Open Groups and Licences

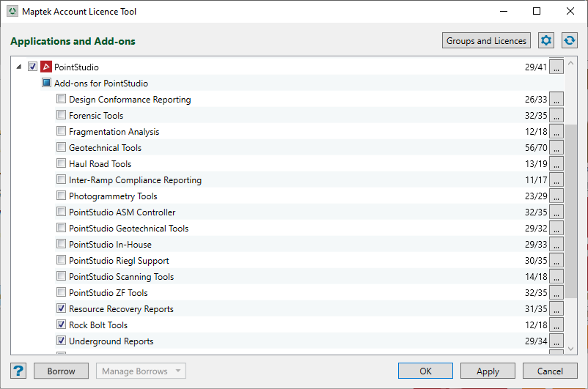(x=486, y=41)
